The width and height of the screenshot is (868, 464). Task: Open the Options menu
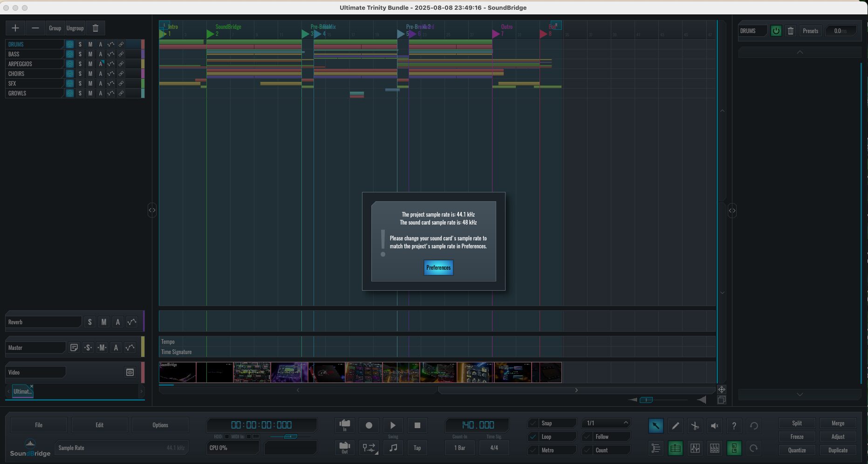pyautogui.click(x=160, y=425)
